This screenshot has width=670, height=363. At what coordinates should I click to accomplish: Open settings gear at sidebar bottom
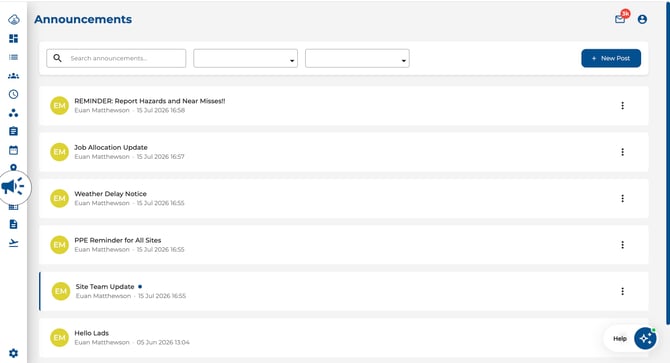14,353
